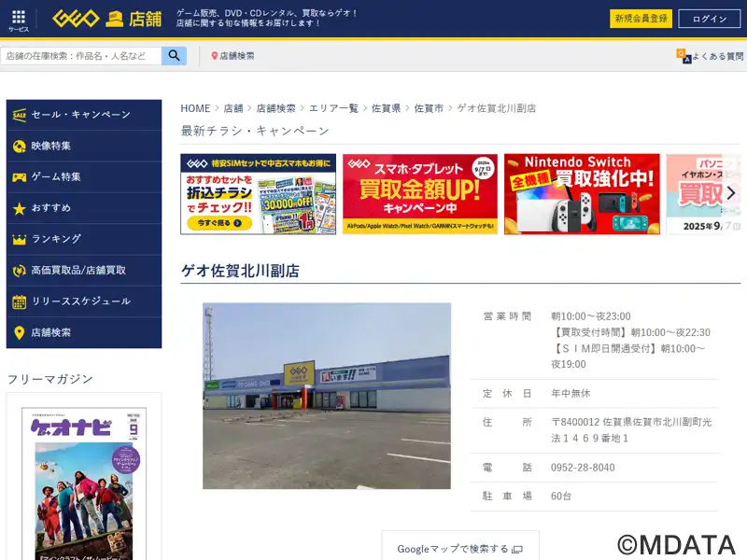Click Googleマップで検索する button
The height and width of the screenshot is (560, 747).
(460, 546)
